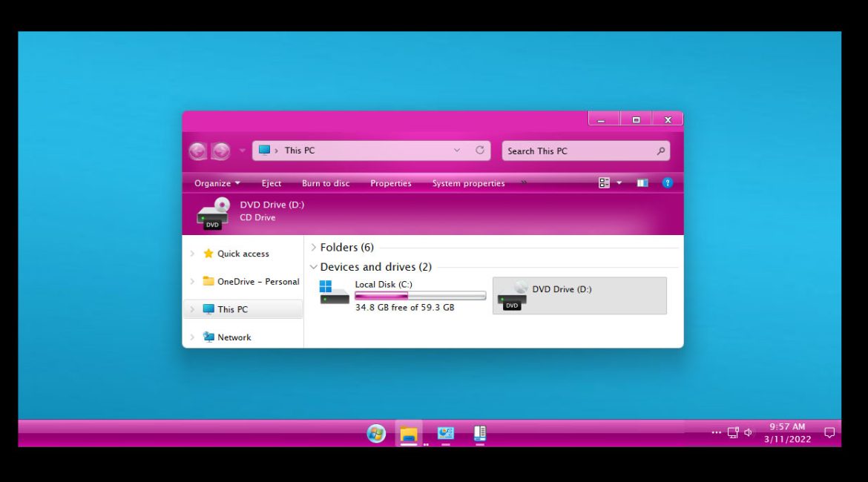Open the Start menu orb
Viewport: 868px width, 482px height.
(376, 434)
